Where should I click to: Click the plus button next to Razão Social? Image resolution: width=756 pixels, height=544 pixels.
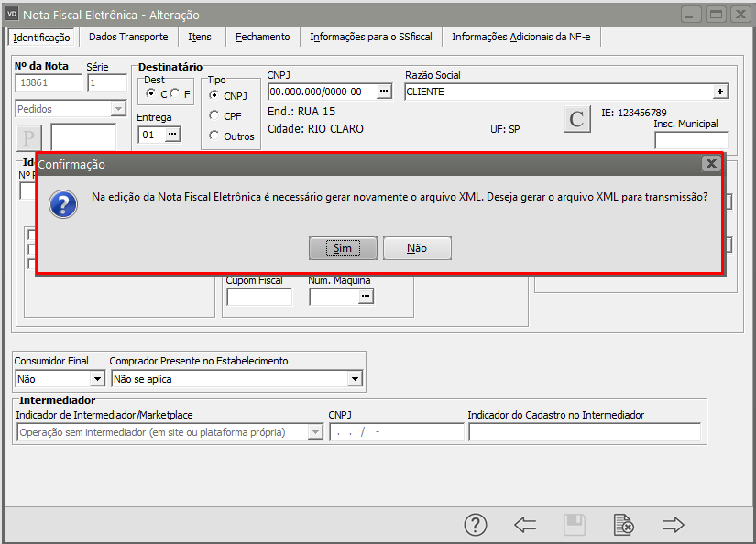720,92
